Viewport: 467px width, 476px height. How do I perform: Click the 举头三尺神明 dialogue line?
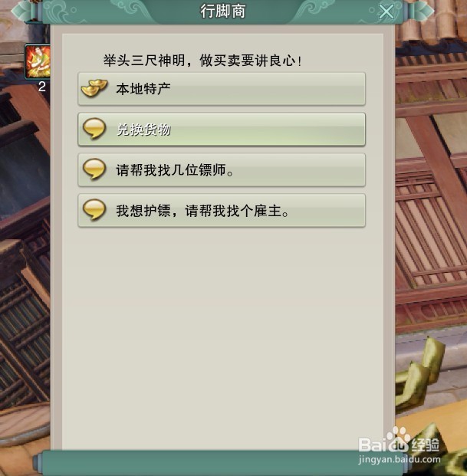point(202,61)
